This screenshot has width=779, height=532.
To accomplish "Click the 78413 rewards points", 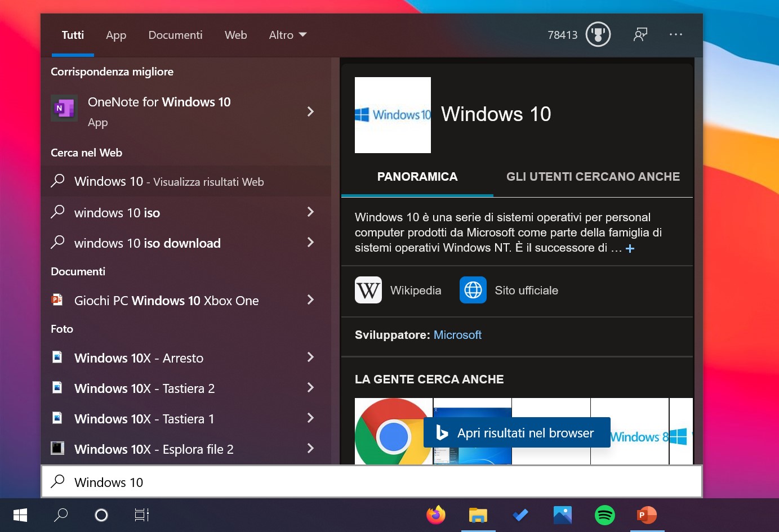I will (562, 35).
